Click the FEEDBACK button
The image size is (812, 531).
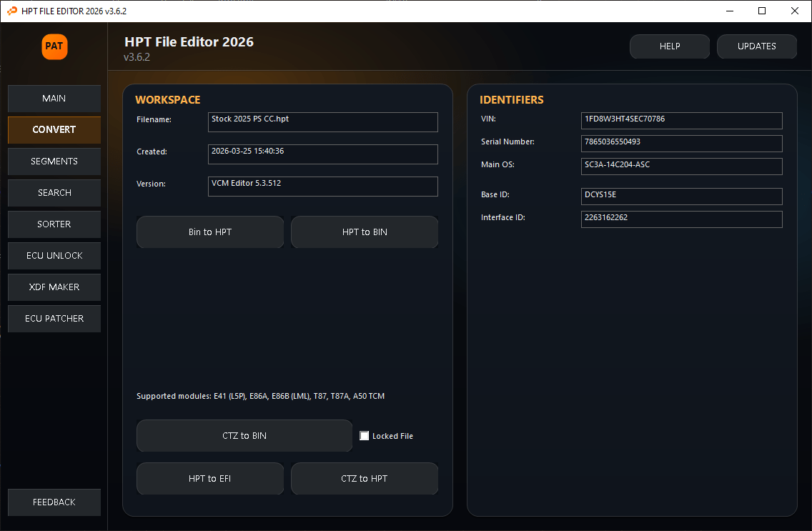click(x=54, y=502)
